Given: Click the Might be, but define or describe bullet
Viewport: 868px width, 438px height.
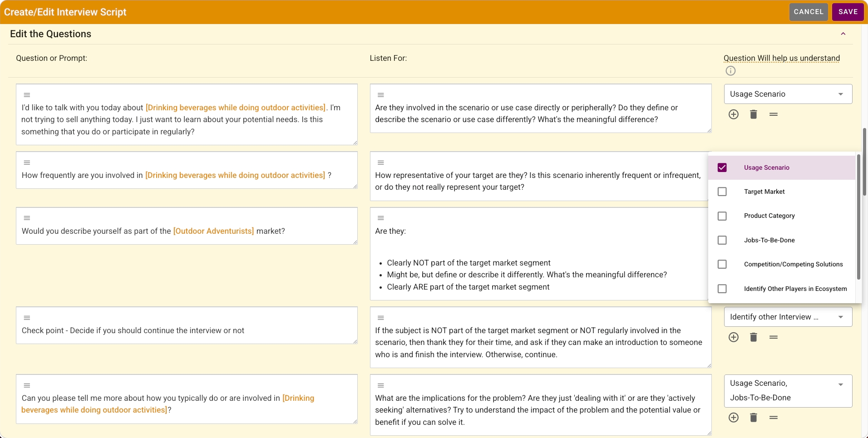Looking at the screenshot, I should [x=527, y=275].
